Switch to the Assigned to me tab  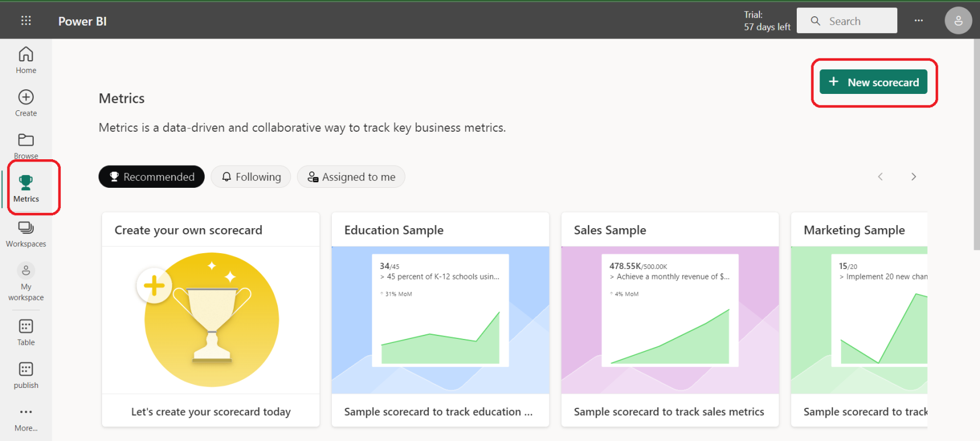point(351,177)
